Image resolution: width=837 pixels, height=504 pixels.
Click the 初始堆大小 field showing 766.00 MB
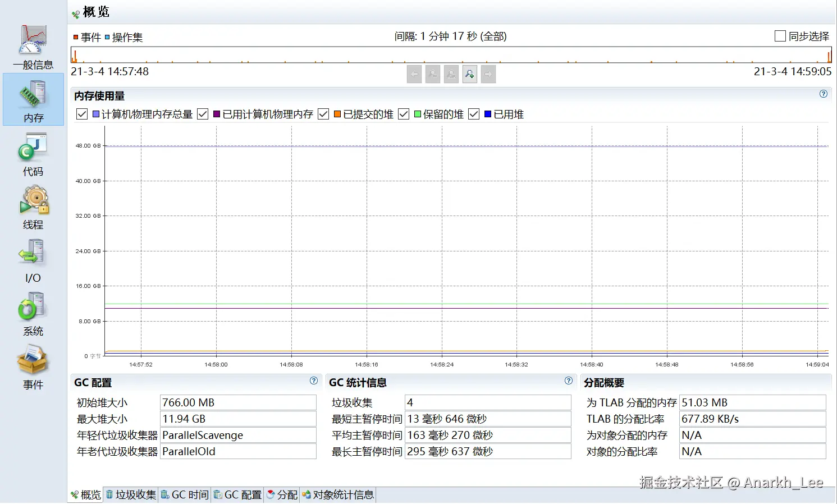pyautogui.click(x=238, y=402)
